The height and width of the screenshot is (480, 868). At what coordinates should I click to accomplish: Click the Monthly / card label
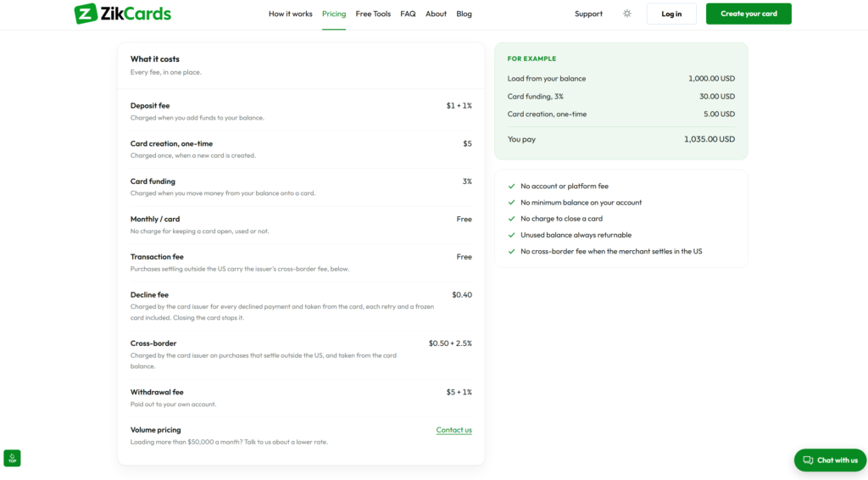tap(155, 219)
